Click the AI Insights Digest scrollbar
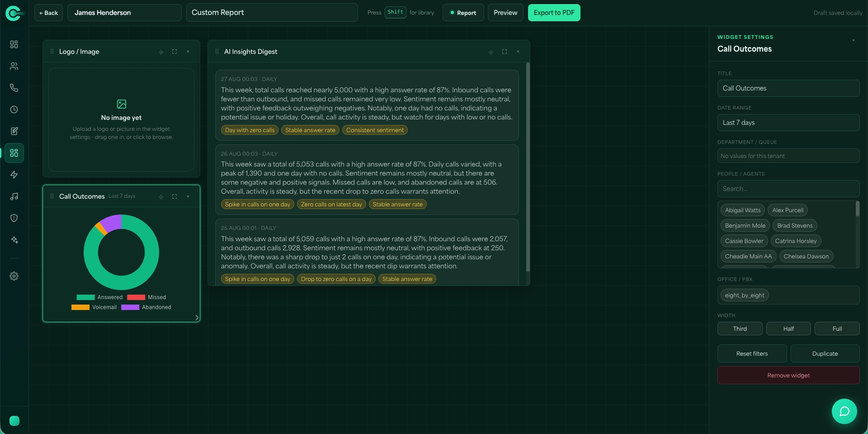This screenshot has height=434, width=868. 528,167
